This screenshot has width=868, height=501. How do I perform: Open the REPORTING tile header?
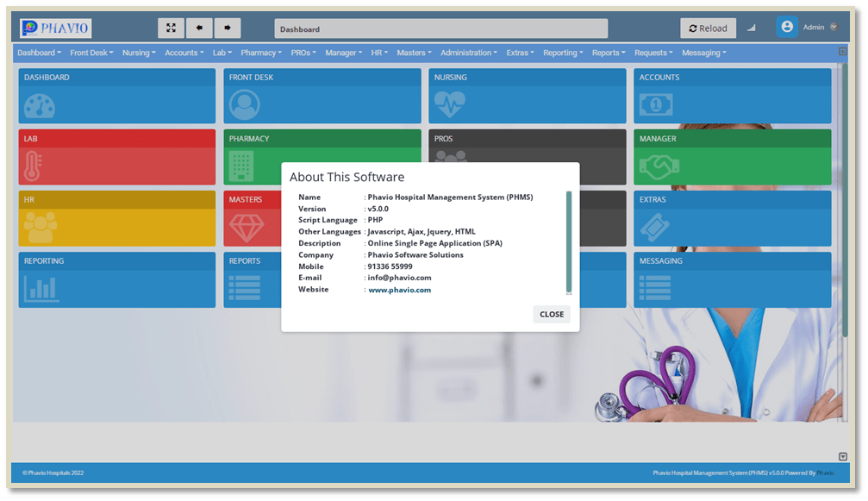(x=117, y=260)
